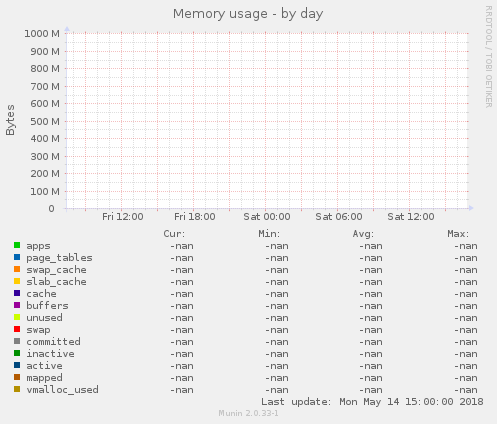Select the 'apps' legend label
This screenshot has height=424, width=497.
coord(38,246)
